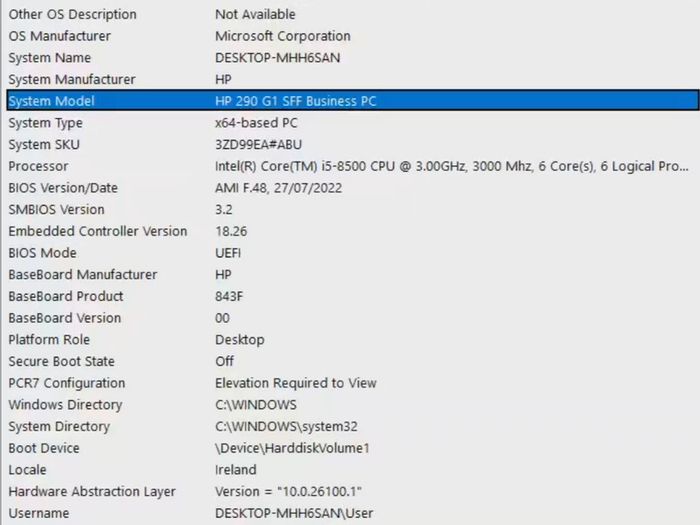This screenshot has height=525, width=700.
Task: Select the Platform Role row label
Action: point(49,340)
